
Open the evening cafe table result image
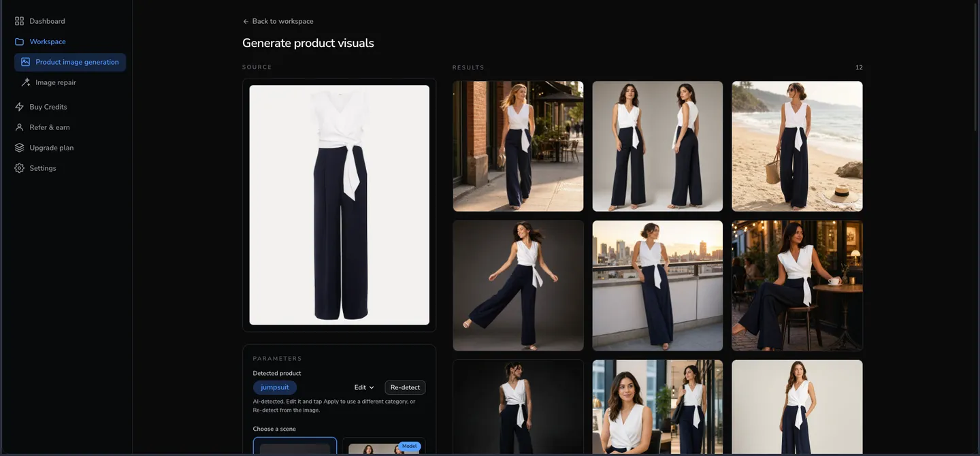pos(797,286)
